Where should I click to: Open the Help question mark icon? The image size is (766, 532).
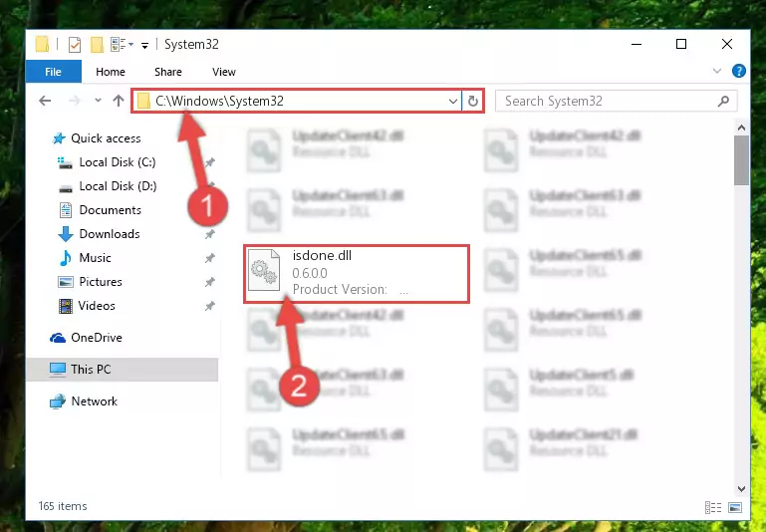739,72
